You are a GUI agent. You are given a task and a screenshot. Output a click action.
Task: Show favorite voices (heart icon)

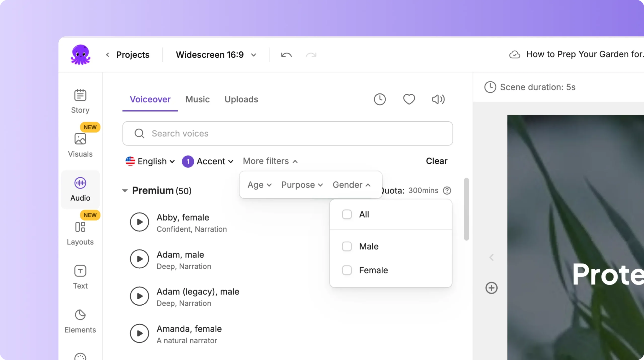[409, 99]
